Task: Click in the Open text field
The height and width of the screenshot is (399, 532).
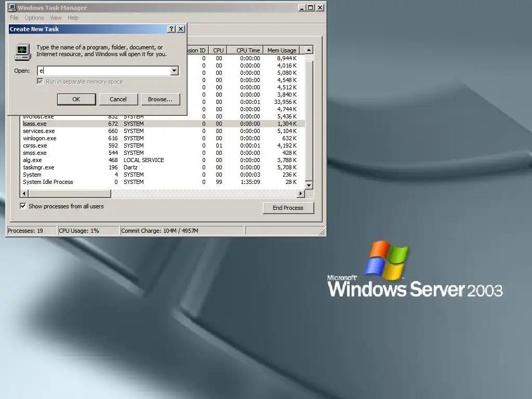Action: [x=104, y=71]
